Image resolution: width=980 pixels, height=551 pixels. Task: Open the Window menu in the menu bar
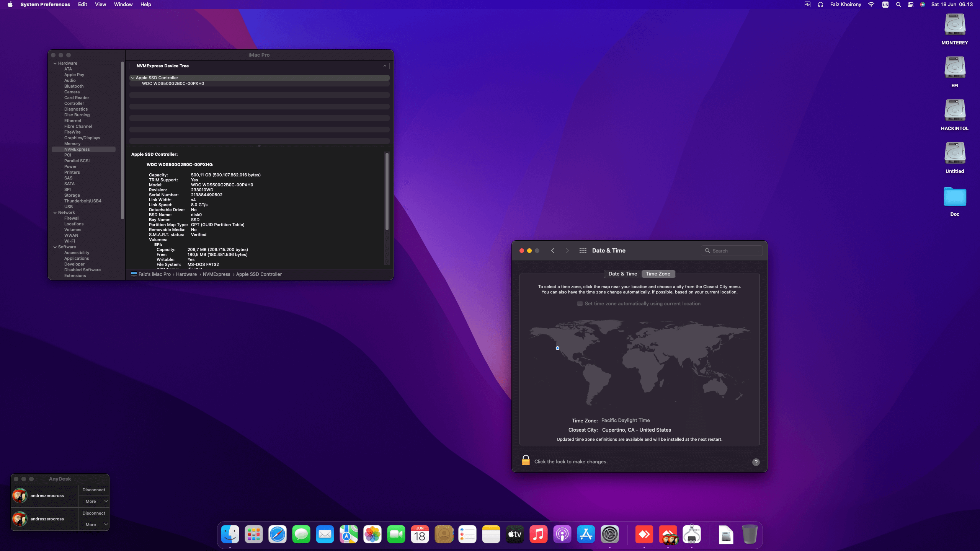coord(123,5)
